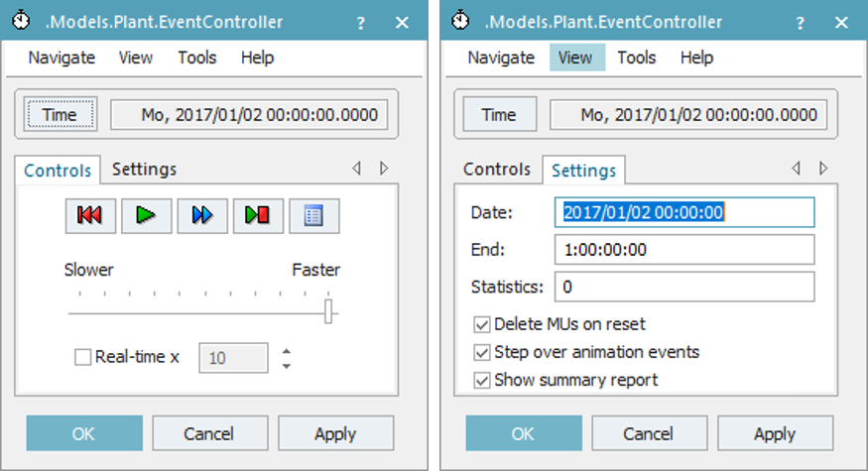
Task: Click Cancel in left window
Action: (x=209, y=433)
